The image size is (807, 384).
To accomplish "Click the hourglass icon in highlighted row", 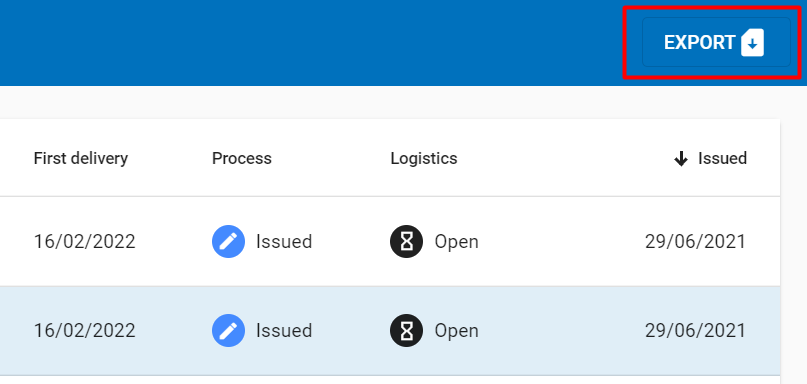I will point(407,330).
